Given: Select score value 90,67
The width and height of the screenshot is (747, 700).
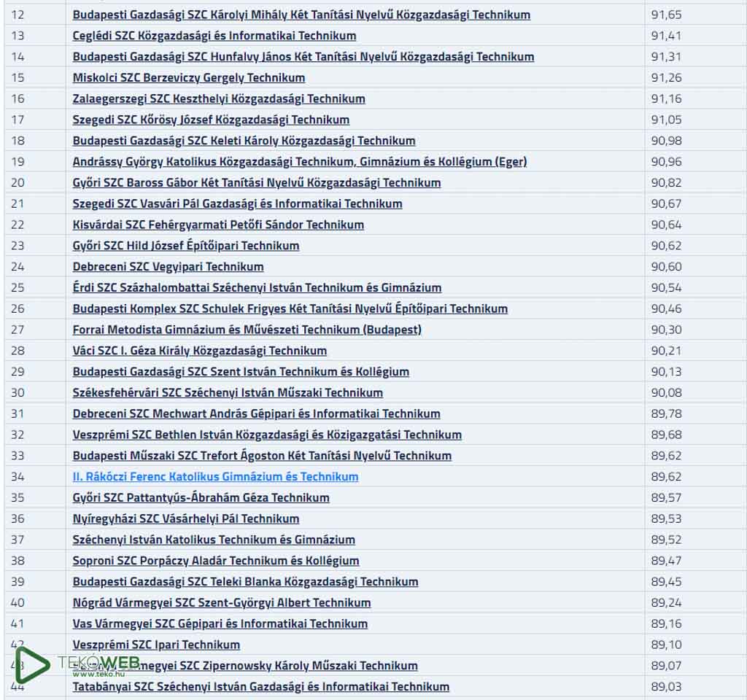Looking at the screenshot, I should (x=666, y=203).
